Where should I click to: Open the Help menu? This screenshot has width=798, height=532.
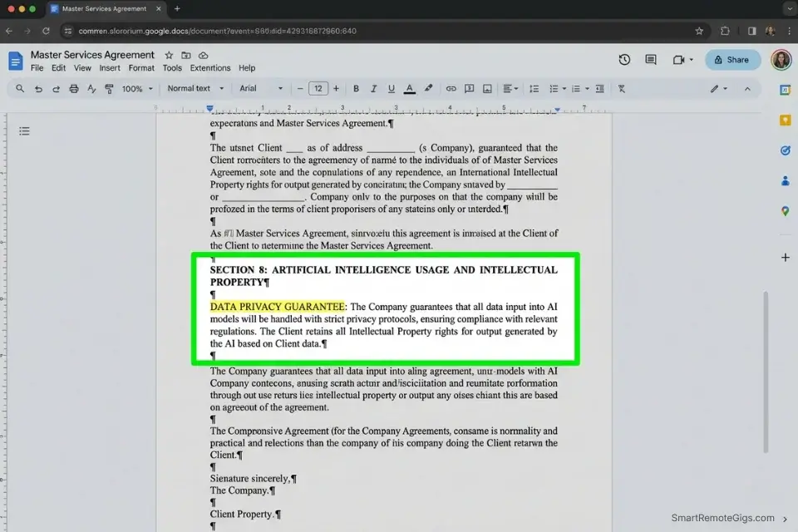tap(247, 67)
